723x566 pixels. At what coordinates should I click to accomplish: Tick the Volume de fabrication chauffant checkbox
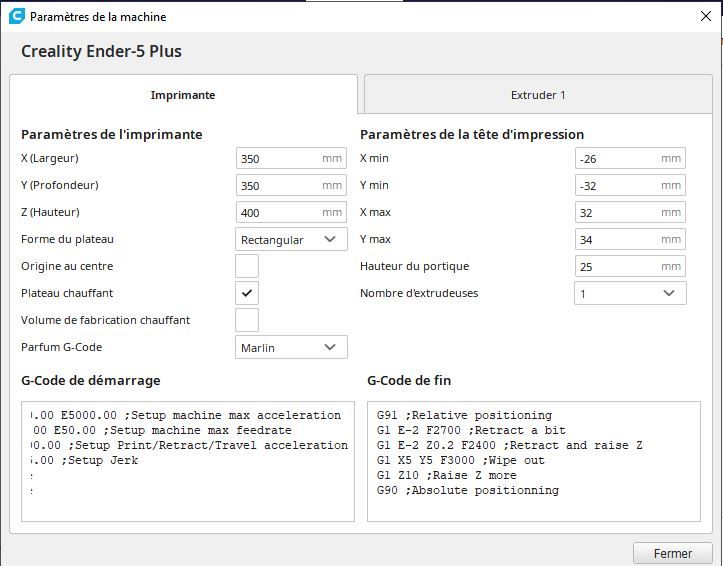247,320
